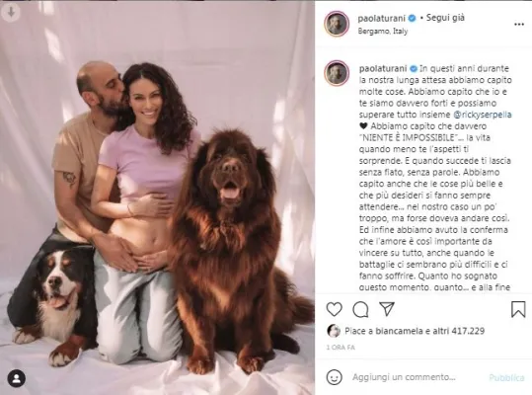
Task: Show tagged people icon on photo
Action: click(16, 378)
